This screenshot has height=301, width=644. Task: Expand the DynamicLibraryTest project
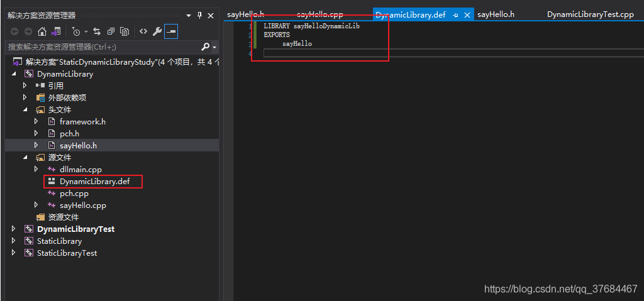click(14, 229)
